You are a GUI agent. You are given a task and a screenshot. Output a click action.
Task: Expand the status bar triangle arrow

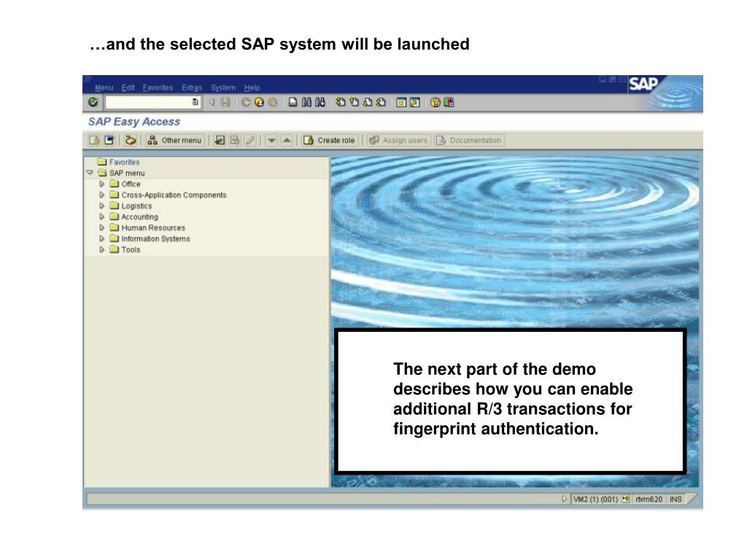tap(564, 499)
